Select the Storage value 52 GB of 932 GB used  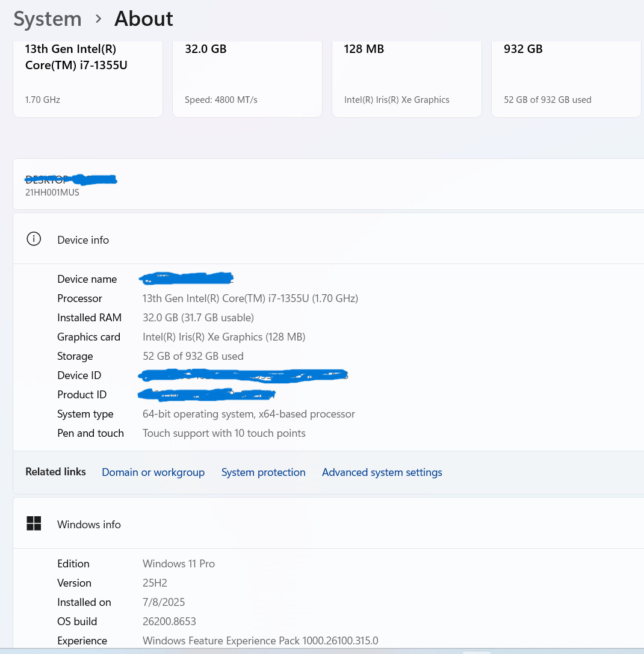point(193,356)
